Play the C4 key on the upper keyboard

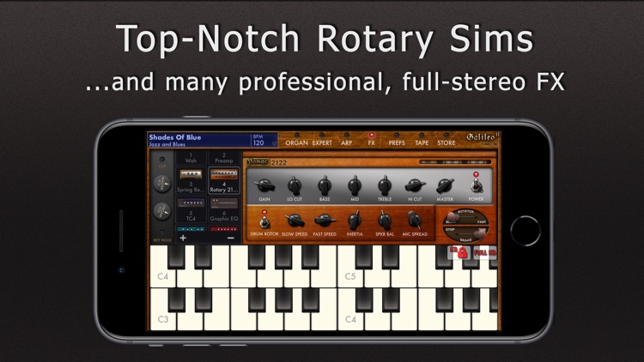[163, 276]
